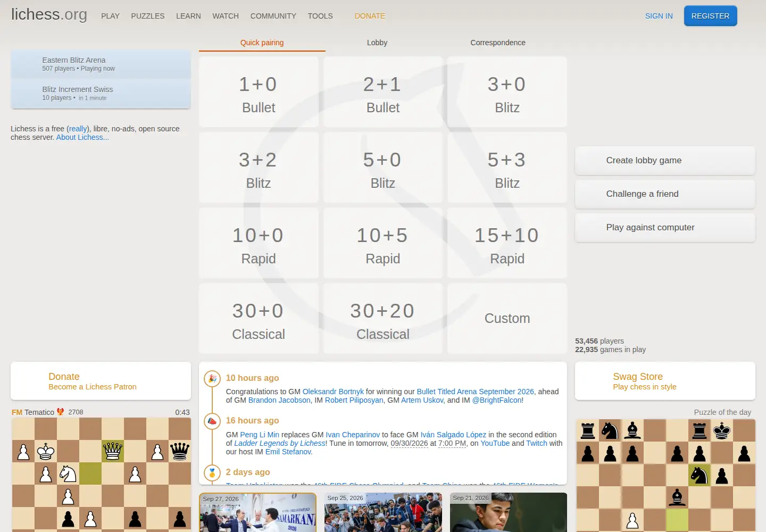Viewport: 766px width, 532px height.
Task: Open the Sep 25, 2026 blog thumbnail
Action: coord(383,512)
